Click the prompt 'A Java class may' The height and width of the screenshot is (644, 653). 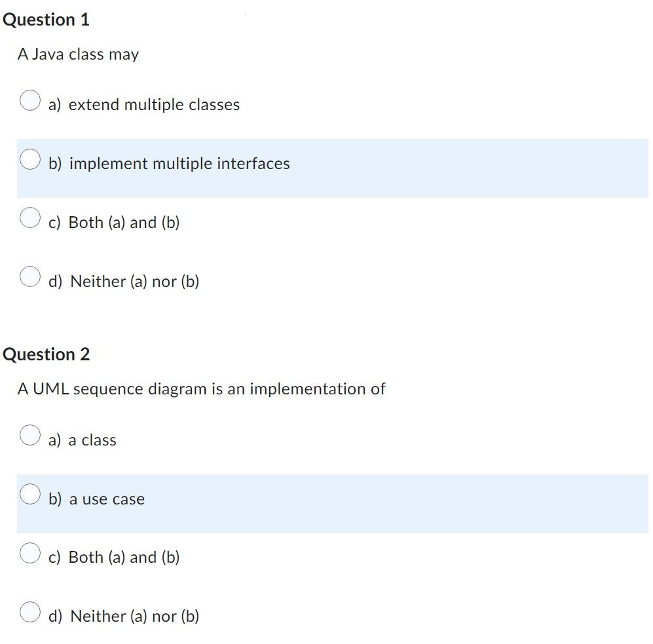[x=78, y=54]
